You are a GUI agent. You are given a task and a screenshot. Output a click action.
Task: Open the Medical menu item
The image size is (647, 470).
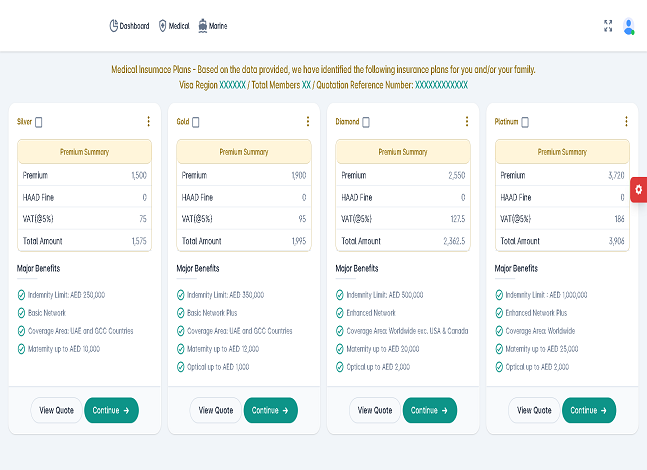[174, 26]
